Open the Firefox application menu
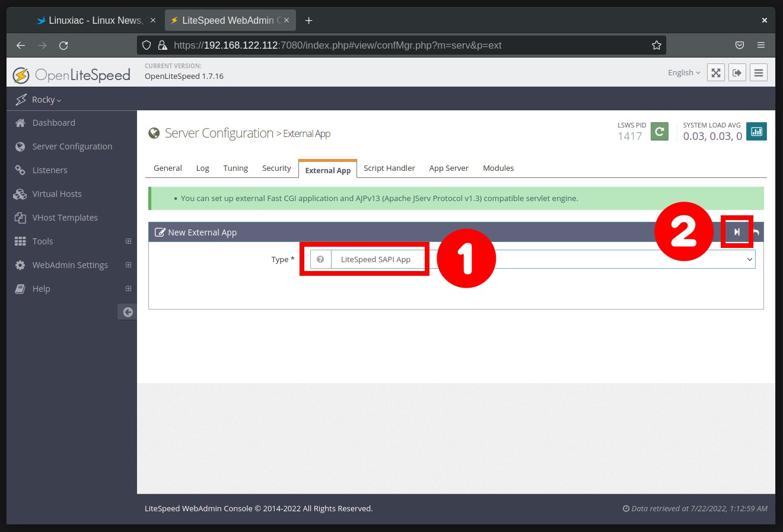 (x=761, y=45)
